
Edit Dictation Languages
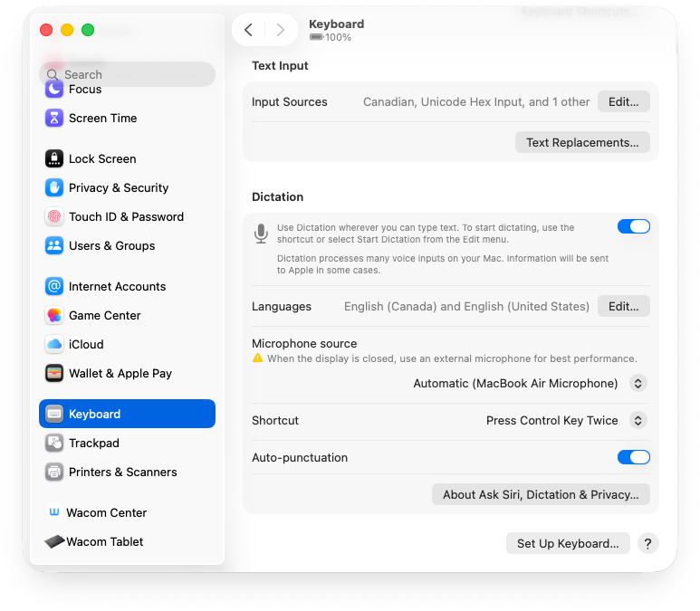pos(623,306)
